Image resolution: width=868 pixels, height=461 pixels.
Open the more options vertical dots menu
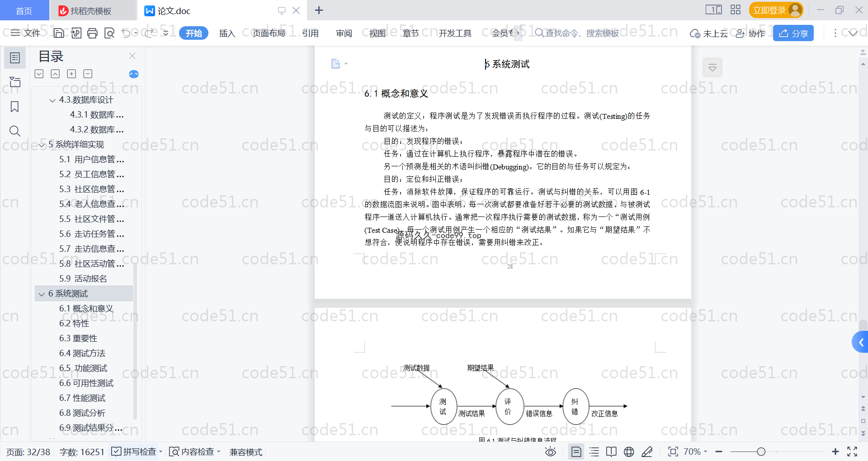835,33
